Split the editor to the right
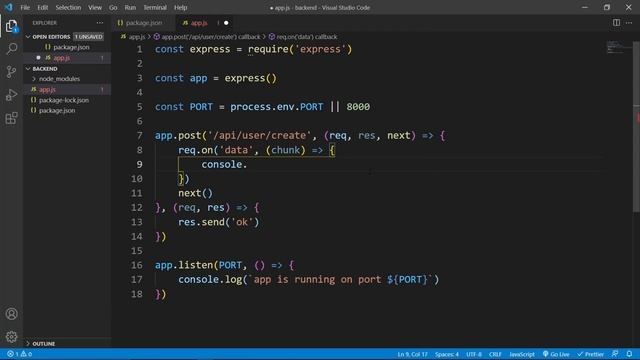Viewport: 640px width, 360px height. pos(616,23)
